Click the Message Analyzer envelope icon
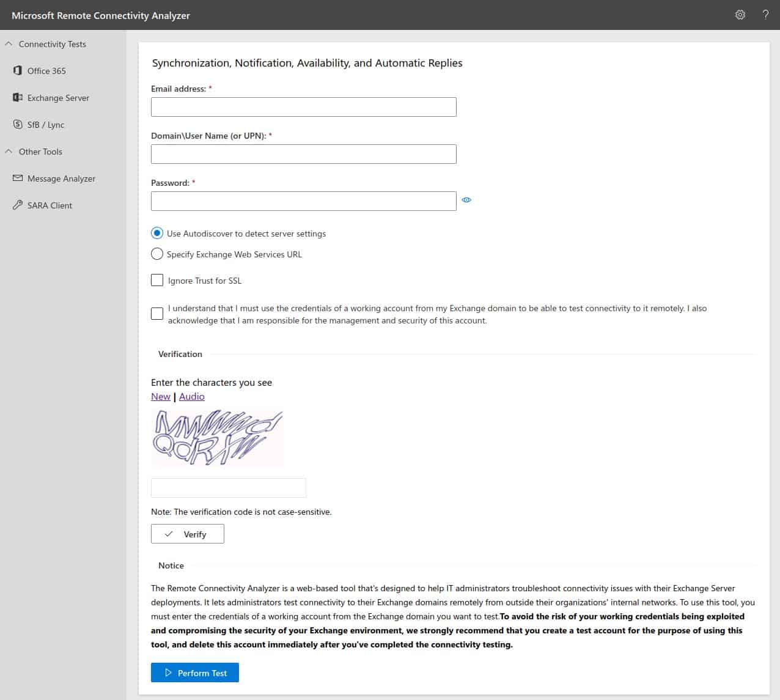Screen dimensions: 780x700 (18, 178)
